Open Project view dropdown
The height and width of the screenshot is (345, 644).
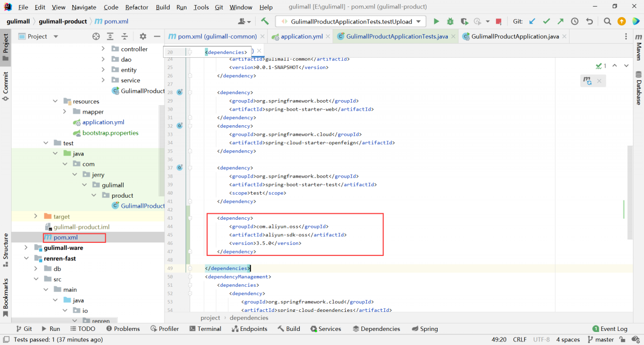[56, 36]
